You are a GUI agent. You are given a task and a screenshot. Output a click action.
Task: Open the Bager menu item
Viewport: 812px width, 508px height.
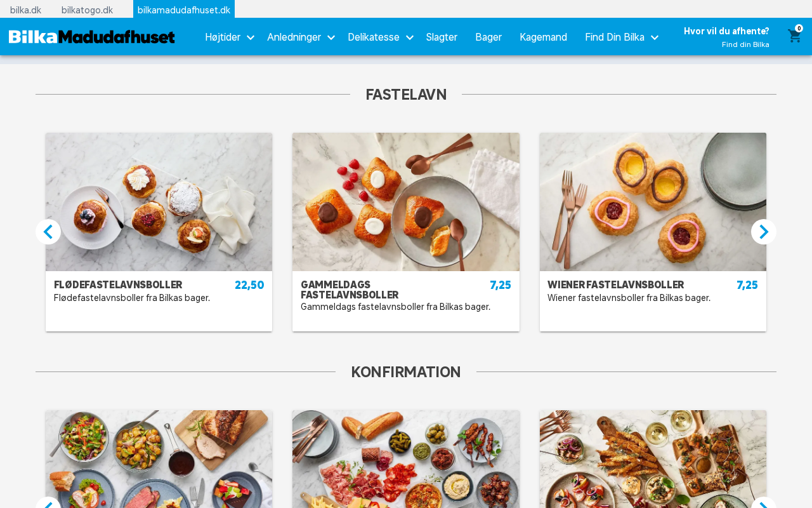tap(488, 37)
